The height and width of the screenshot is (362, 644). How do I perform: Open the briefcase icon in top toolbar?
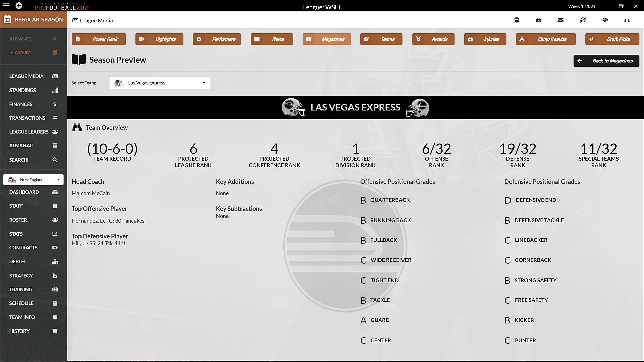[x=539, y=20]
